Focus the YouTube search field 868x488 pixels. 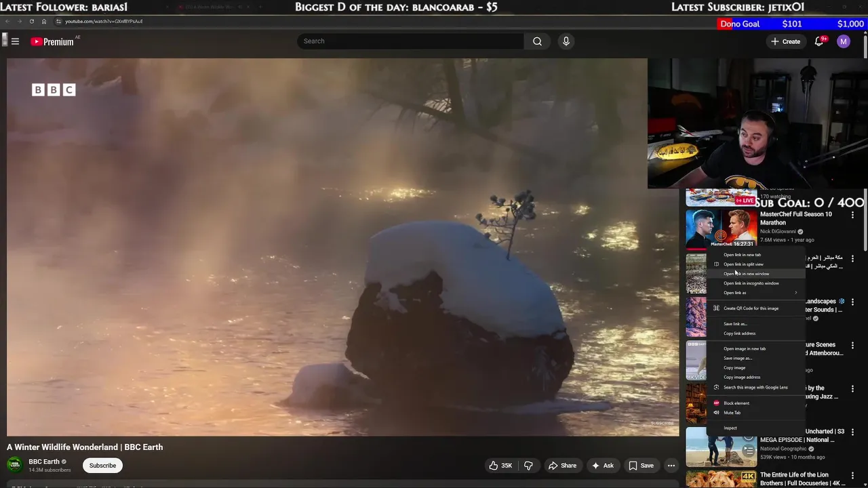tap(410, 41)
